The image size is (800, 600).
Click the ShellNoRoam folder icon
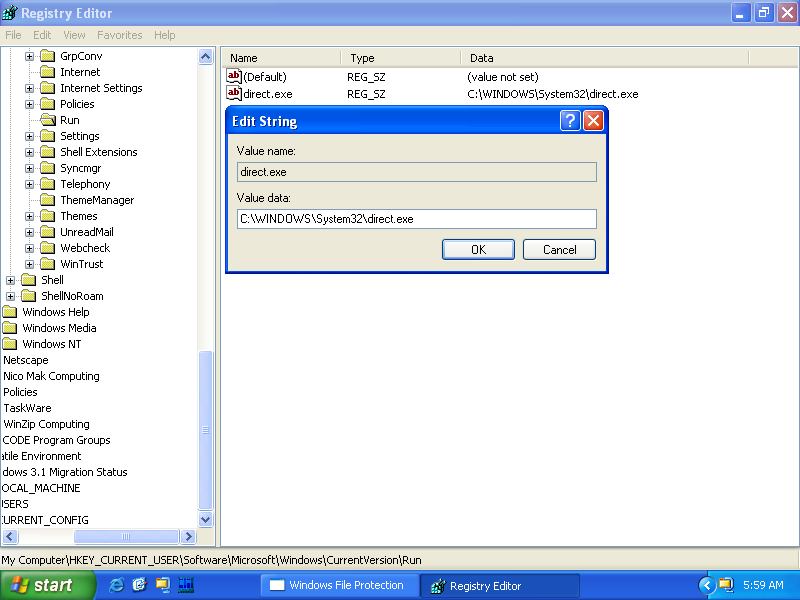click(29, 296)
